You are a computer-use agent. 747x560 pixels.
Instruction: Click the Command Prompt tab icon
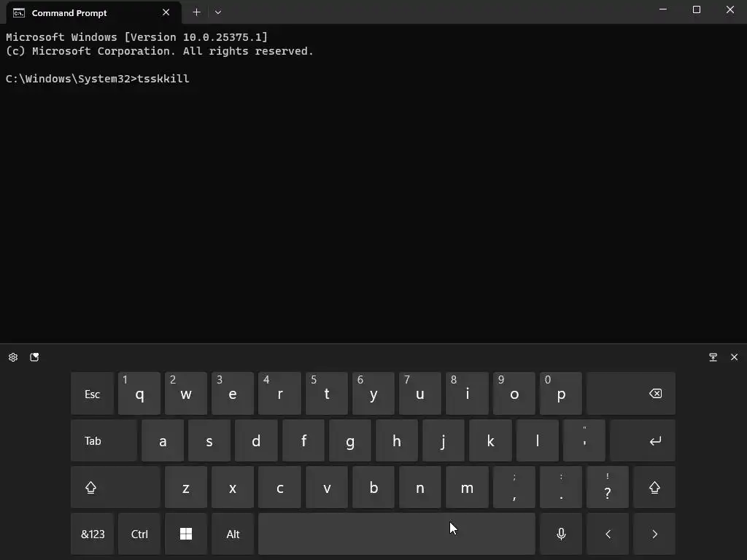(x=18, y=13)
